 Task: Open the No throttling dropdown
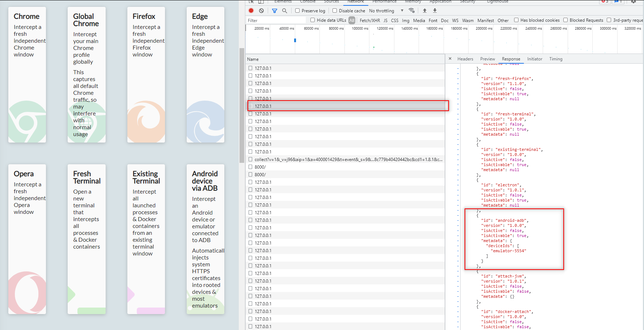385,10
